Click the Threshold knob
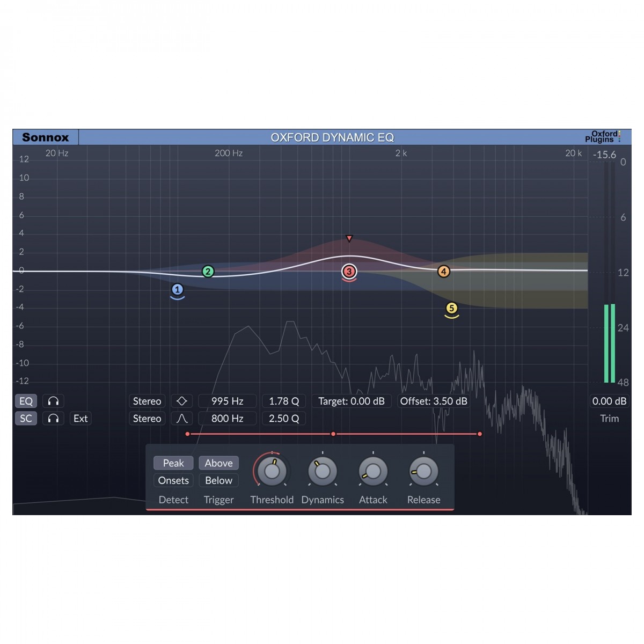Image resolution: width=644 pixels, height=644 pixels. [x=272, y=471]
